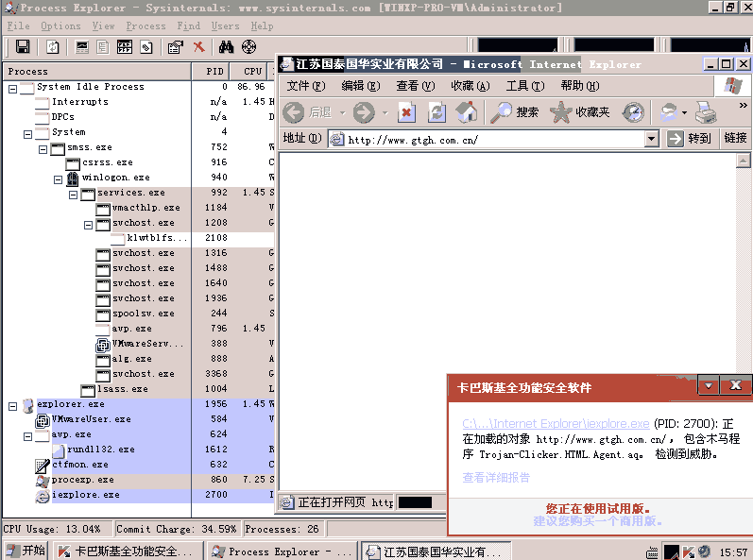Collapse the avp.exe PID 624 node
Screen dimensions: 753x560
(27, 436)
